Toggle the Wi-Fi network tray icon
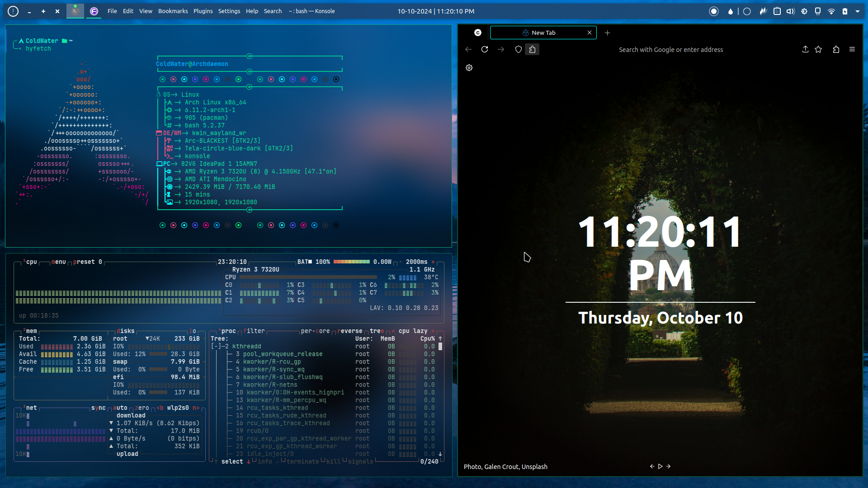Viewport: 868px width, 488px height. pyautogui.click(x=831, y=11)
